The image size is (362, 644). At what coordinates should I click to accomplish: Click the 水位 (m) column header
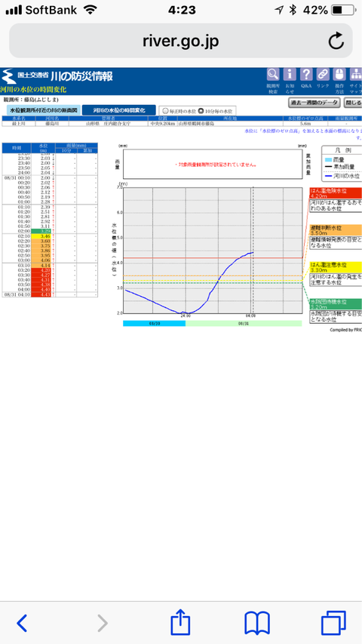click(x=44, y=148)
